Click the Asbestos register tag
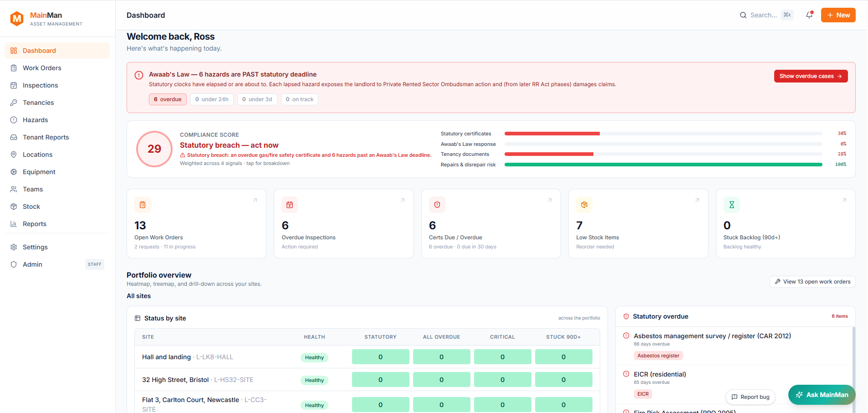 pyautogui.click(x=658, y=356)
